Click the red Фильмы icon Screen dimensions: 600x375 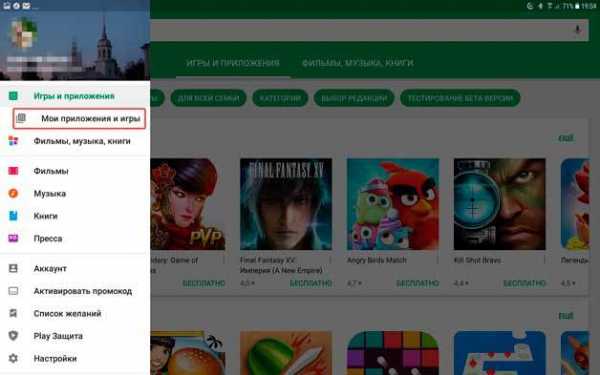tap(13, 171)
